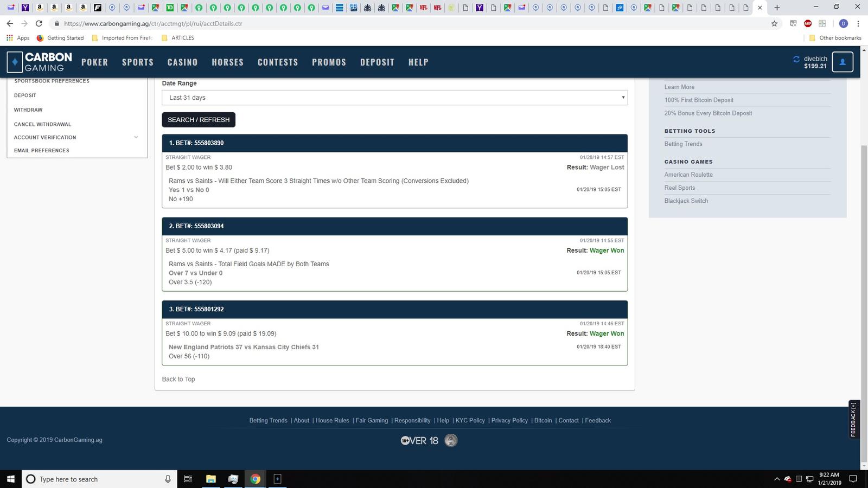Open the right sidebar Betting Trends link
The width and height of the screenshot is (868, 488).
683,144
